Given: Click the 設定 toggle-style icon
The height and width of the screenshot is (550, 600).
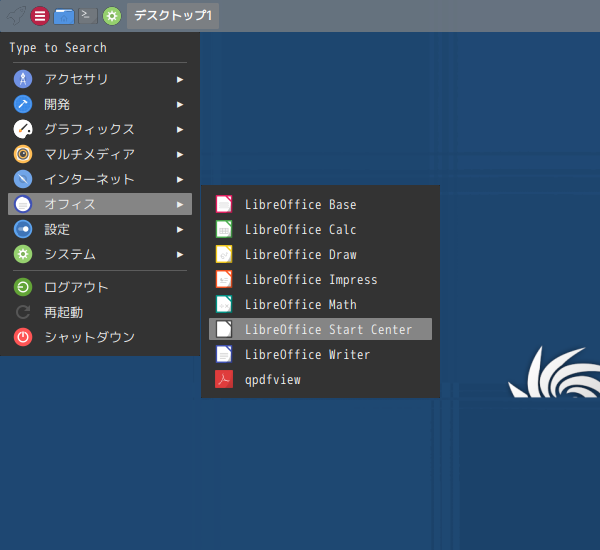Looking at the screenshot, I should coord(23,229).
